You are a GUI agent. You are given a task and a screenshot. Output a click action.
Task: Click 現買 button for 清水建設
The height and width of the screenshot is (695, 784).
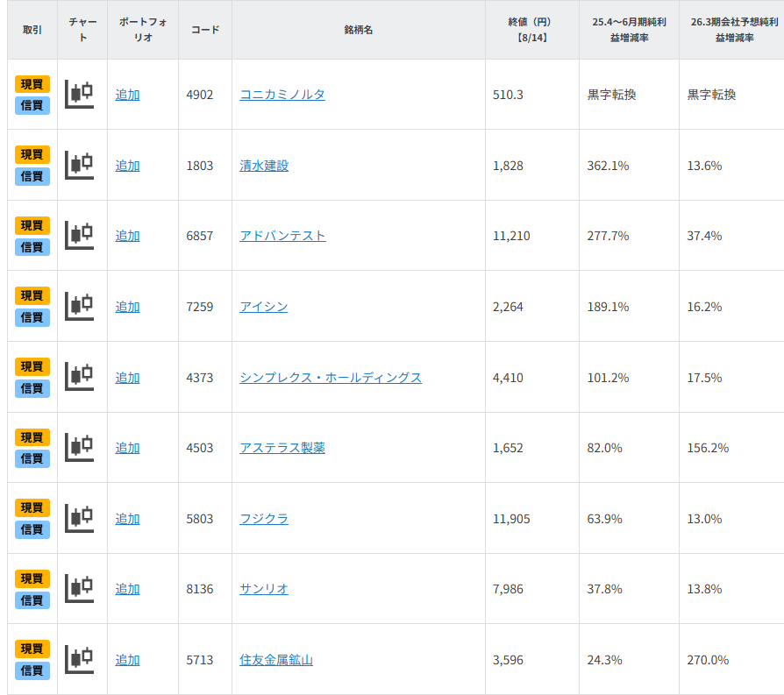[32, 155]
